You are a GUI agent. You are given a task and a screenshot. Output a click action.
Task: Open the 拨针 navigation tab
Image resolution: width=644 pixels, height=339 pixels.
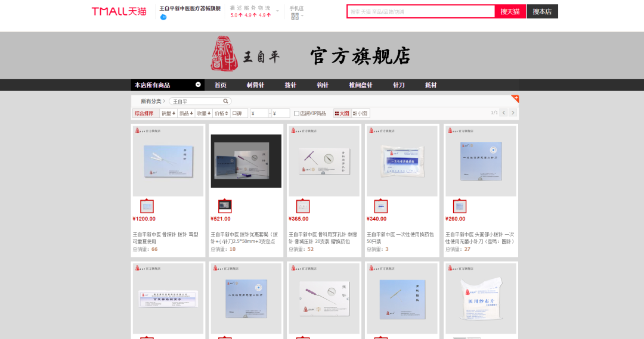[290, 85]
